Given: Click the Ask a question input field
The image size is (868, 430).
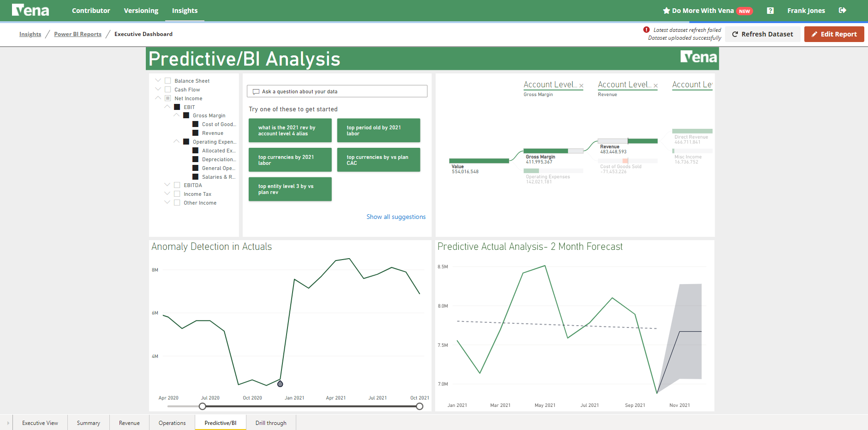Looking at the screenshot, I should pos(337,91).
